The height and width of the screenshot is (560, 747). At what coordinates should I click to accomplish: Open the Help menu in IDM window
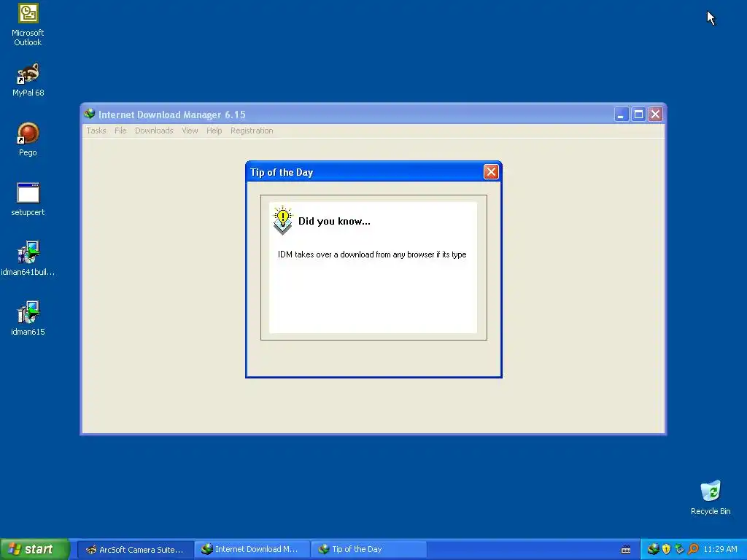click(214, 131)
